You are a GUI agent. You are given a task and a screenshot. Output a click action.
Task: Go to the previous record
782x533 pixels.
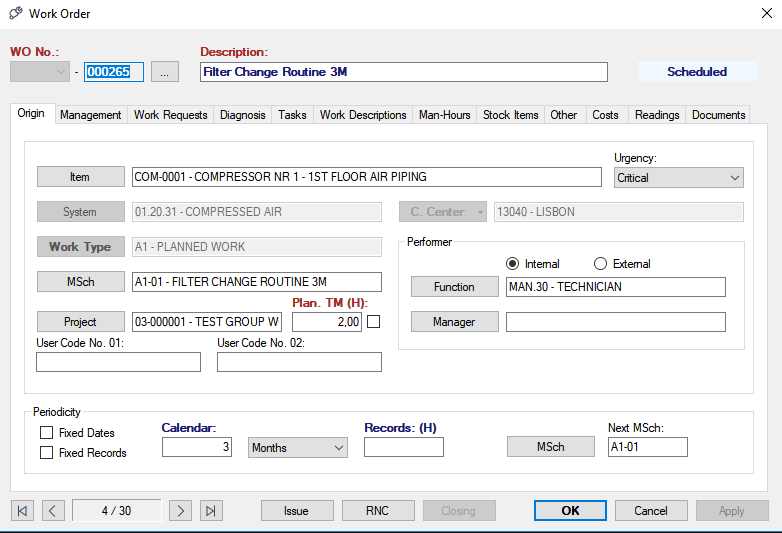[54, 511]
